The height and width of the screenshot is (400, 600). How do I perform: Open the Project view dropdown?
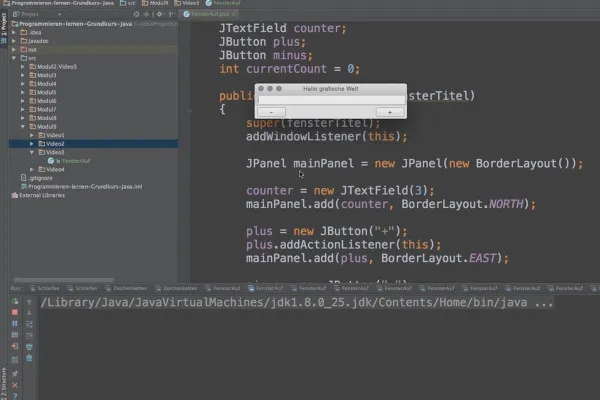[x=59, y=14]
